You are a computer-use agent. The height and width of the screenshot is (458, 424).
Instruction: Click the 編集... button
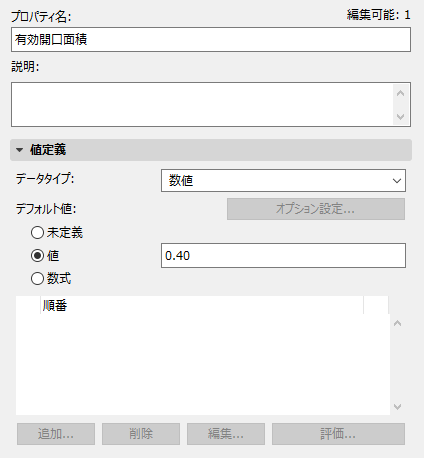pos(226,434)
